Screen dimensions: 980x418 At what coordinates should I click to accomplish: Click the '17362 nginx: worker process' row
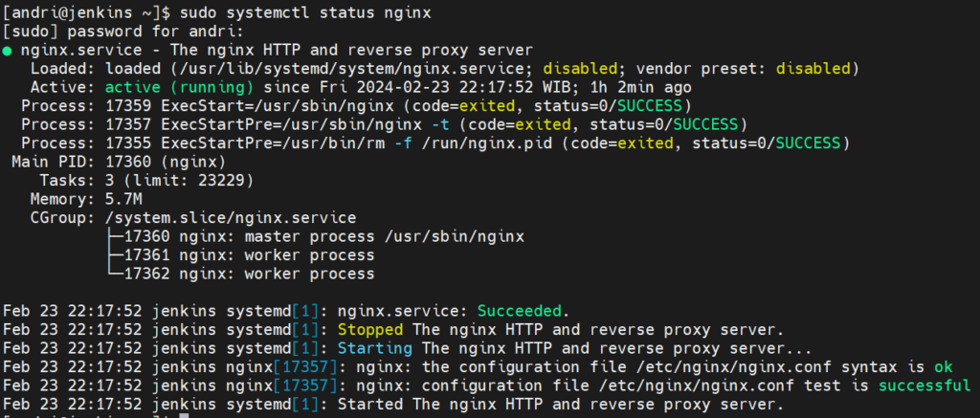240,274
